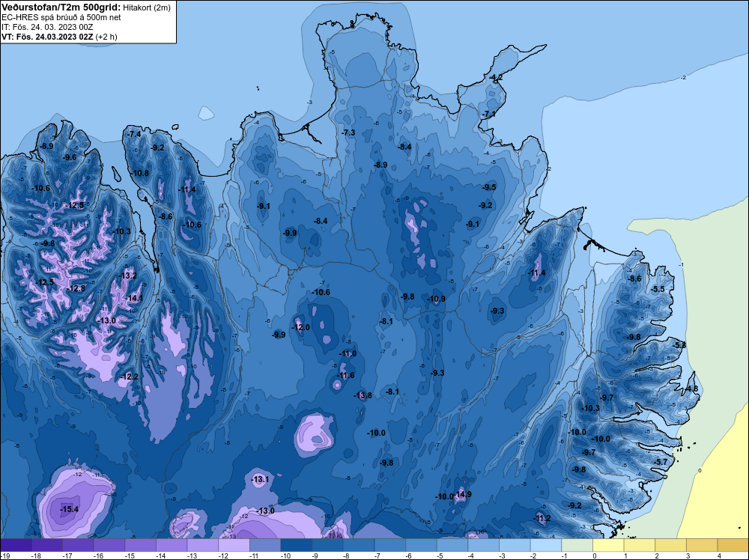
Task: Click the -7.3 temperature label
Action: click(348, 133)
